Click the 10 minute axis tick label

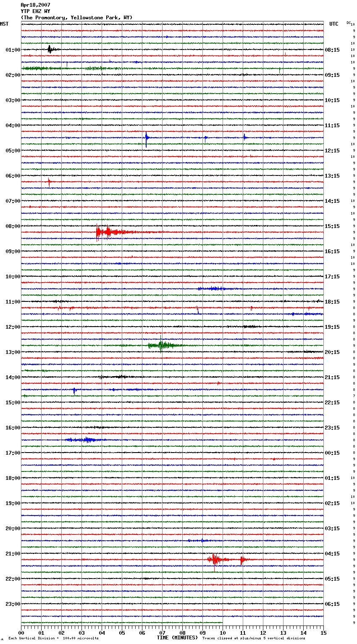coord(223,633)
